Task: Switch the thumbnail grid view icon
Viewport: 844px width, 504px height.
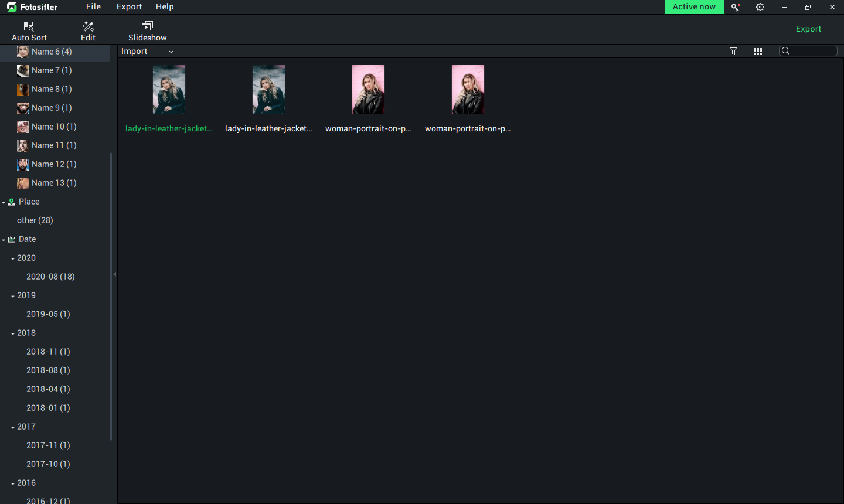Action: point(758,51)
